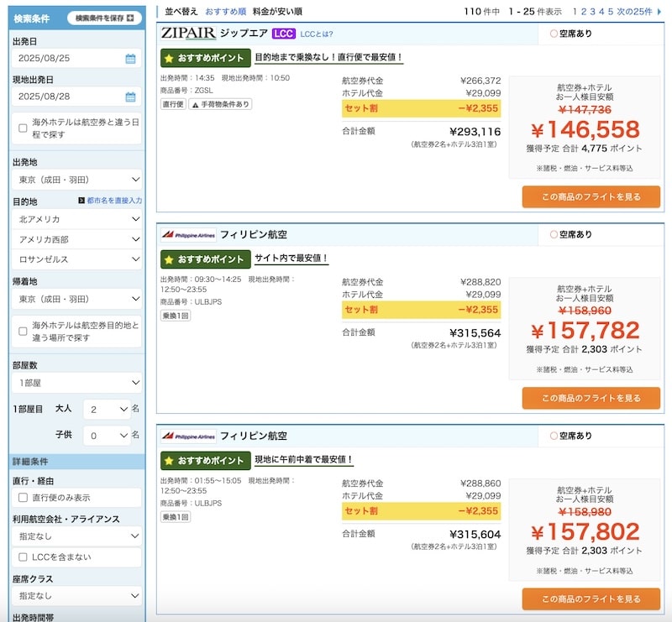672x622 pixels.
Task: Open calendar icon for 出発日 field
Action: tap(130, 59)
